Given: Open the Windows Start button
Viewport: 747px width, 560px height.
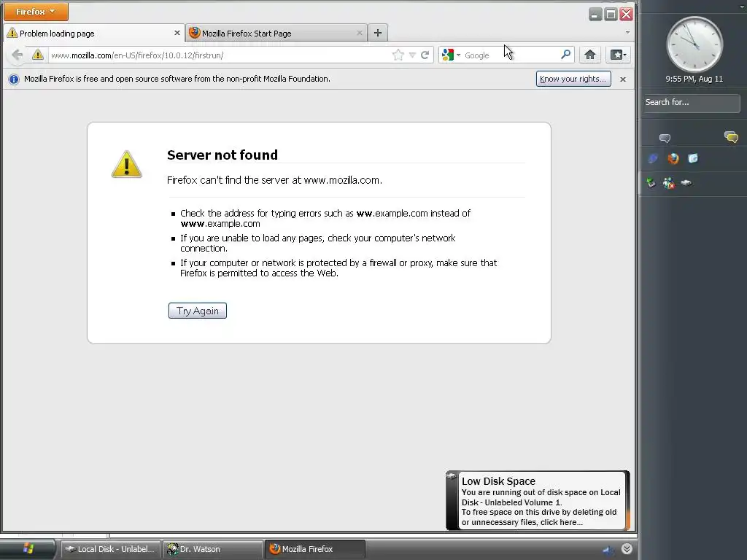Looking at the screenshot, I should [x=28, y=548].
